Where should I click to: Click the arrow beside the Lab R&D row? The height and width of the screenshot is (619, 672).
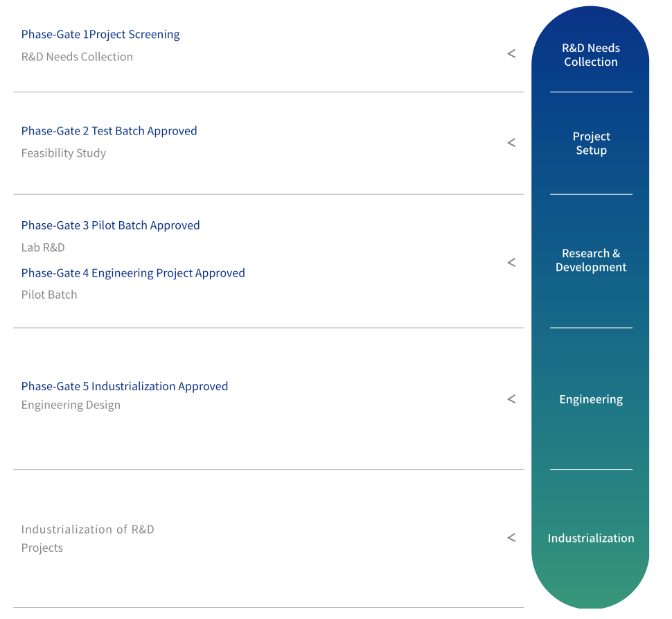click(x=511, y=263)
